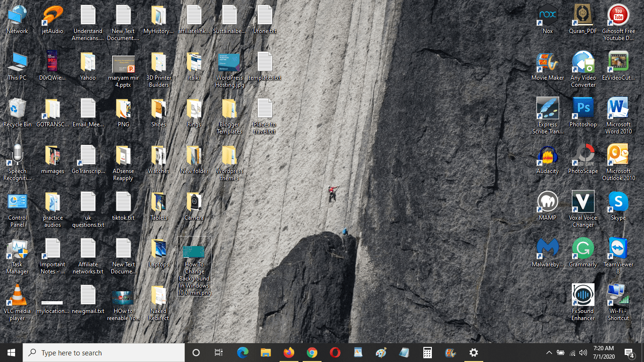This screenshot has width=644, height=362.
Task: Select the Recycle Bin icon
Action: click(17, 113)
